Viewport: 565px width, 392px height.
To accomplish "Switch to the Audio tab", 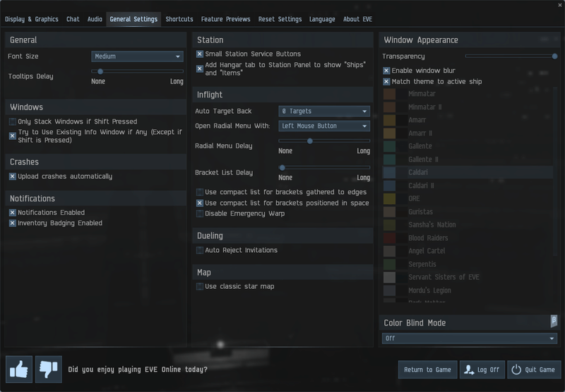I will point(95,19).
